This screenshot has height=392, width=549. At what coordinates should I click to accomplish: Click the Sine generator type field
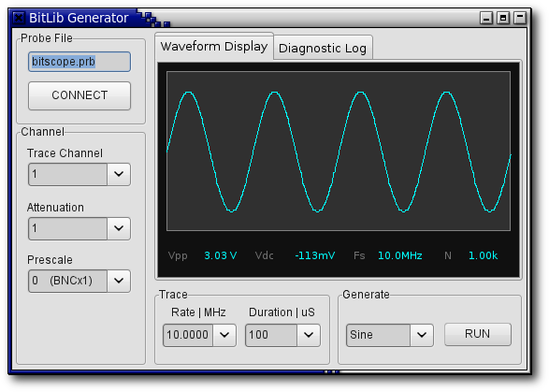[x=378, y=335]
